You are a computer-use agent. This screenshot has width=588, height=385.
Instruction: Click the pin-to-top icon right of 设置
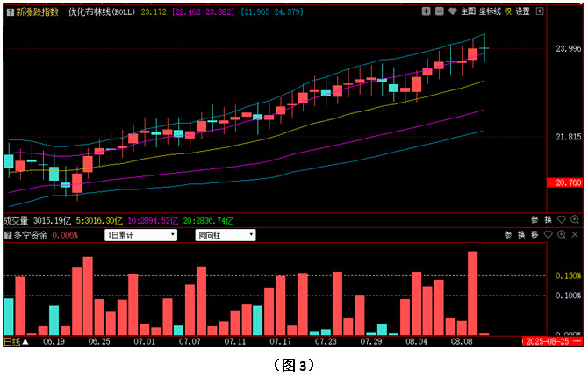coord(540,11)
